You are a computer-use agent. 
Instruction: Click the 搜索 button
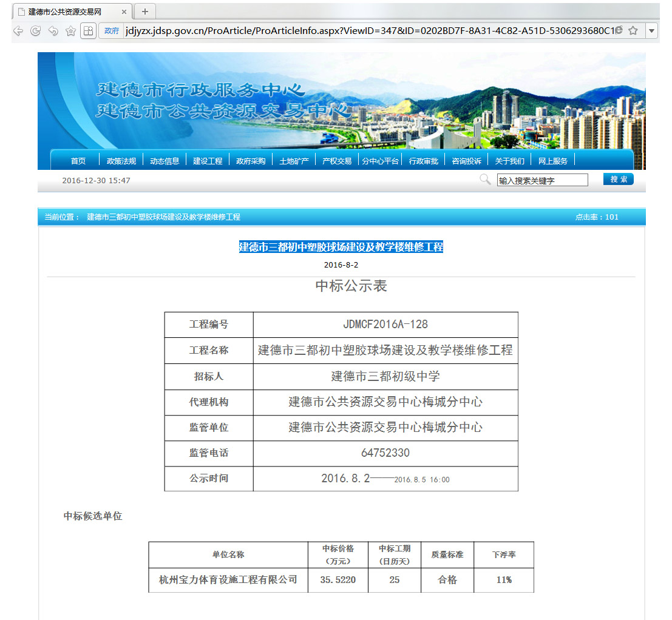618,180
